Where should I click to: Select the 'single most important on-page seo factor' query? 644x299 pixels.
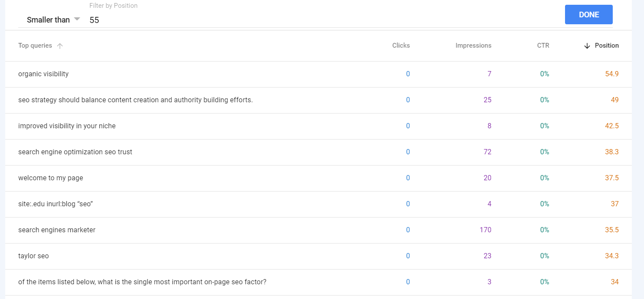tap(142, 282)
